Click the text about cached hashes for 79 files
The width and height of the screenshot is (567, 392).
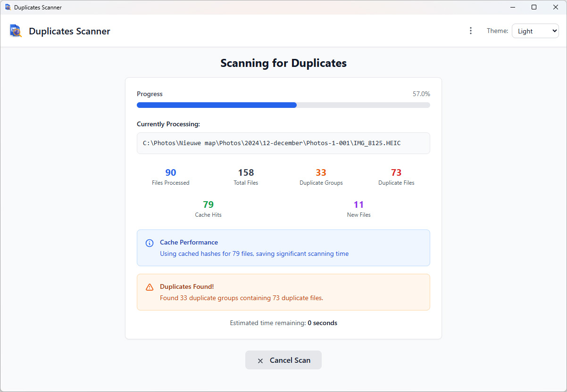click(x=254, y=253)
